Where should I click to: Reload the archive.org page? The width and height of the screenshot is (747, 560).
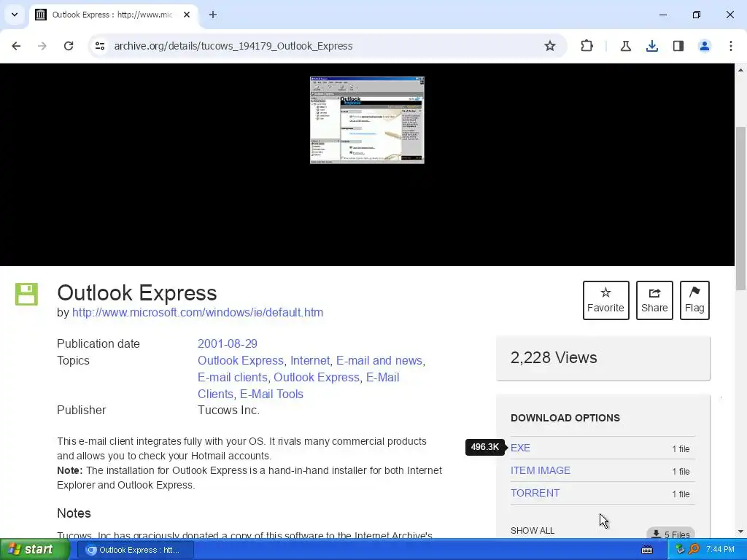tap(69, 46)
